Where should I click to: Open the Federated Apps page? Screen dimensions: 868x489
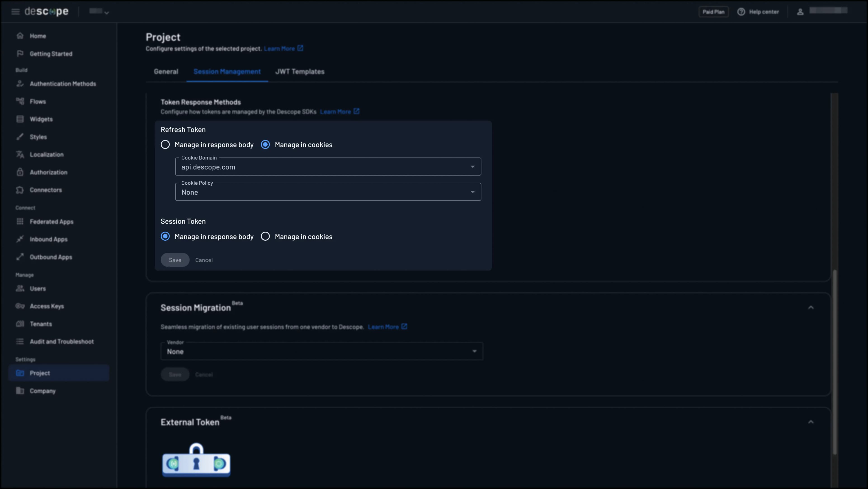tap(51, 222)
